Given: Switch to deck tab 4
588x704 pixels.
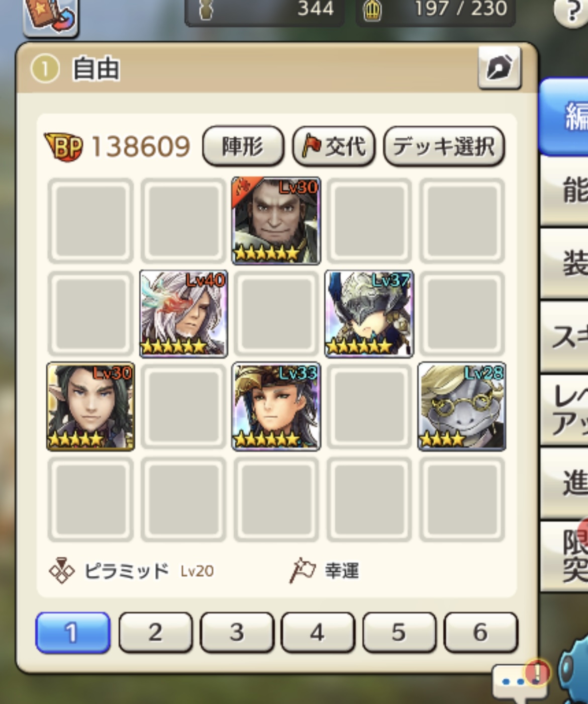Looking at the screenshot, I should click(318, 633).
